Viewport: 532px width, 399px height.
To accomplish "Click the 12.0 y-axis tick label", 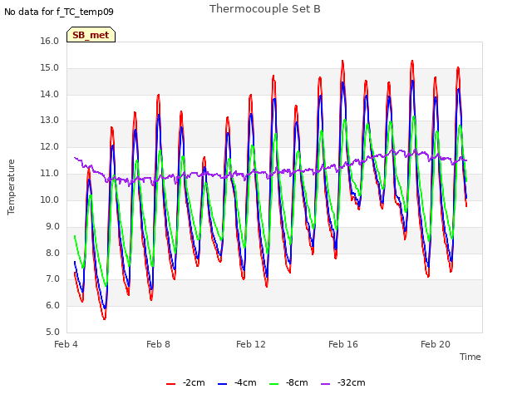I will click(50, 147).
